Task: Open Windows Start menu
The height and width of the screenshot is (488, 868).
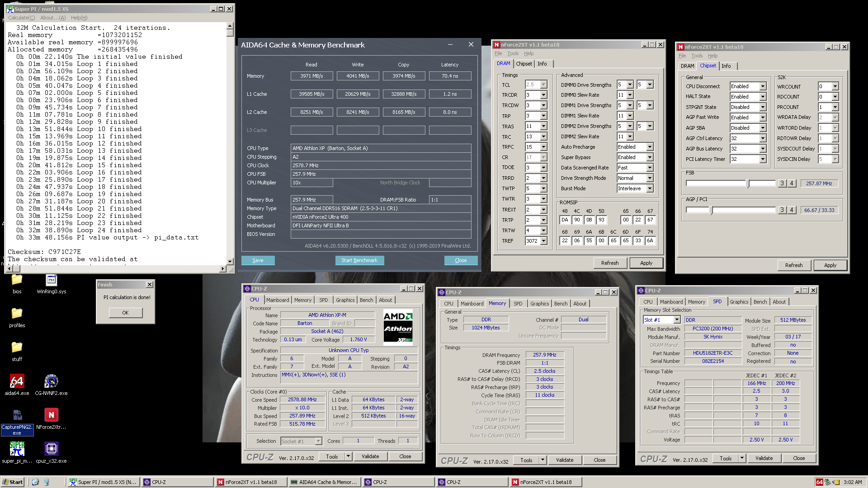Action: click(x=12, y=482)
